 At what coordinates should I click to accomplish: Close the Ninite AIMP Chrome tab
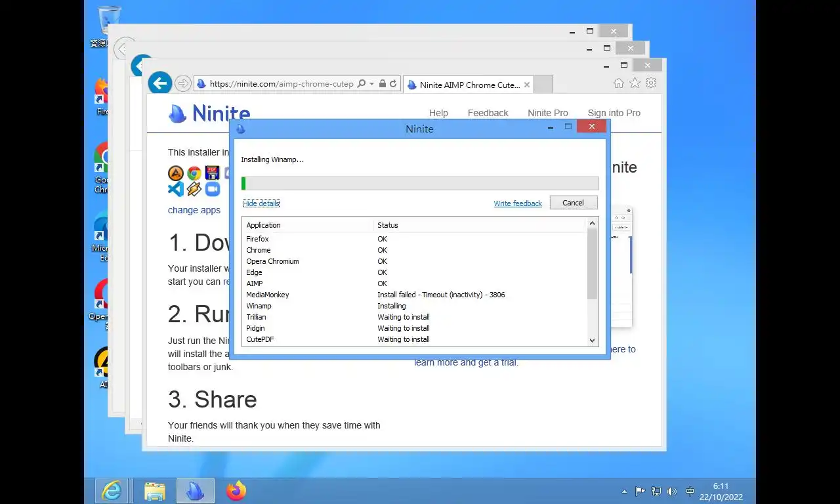(x=527, y=85)
